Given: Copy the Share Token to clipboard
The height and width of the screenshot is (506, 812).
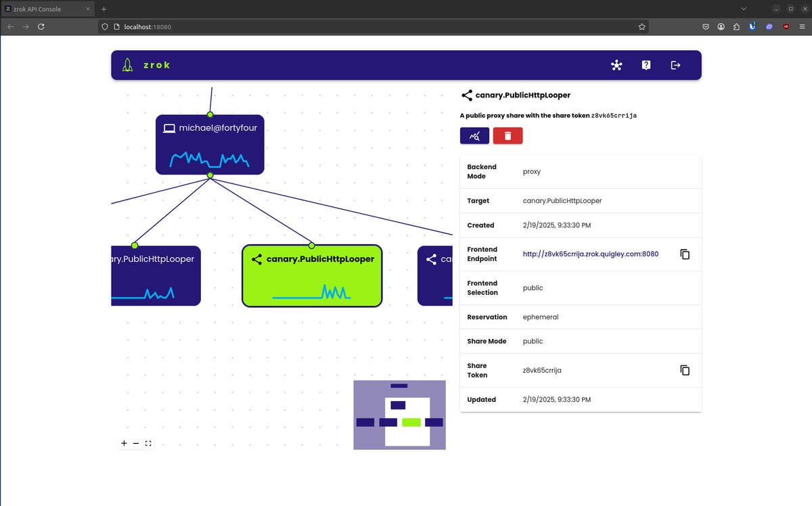Looking at the screenshot, I should tap(685, 370).
